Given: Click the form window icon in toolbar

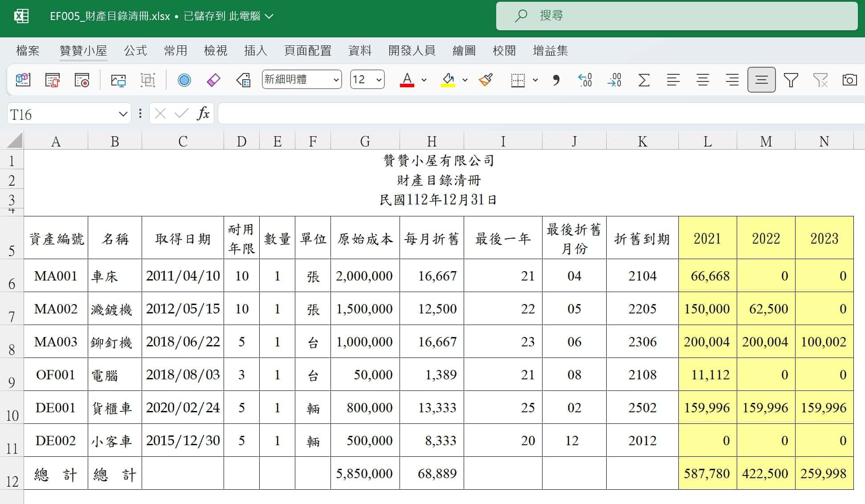Looking at the screenshot, I should coord(53,80).
